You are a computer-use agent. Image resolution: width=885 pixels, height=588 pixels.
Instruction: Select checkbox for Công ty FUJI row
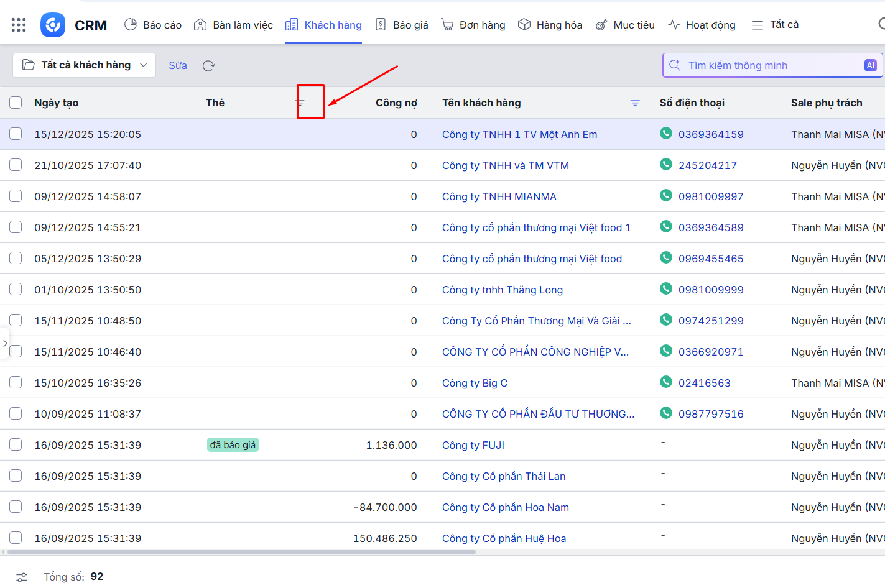(x=16, y=445)
